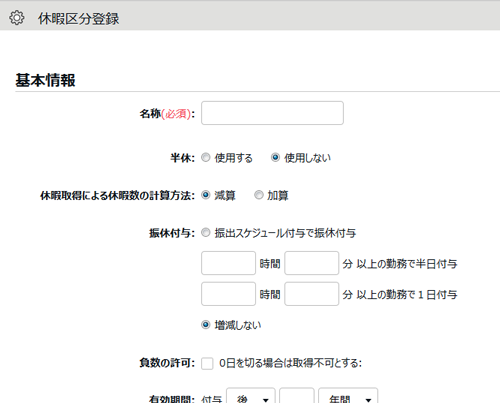Select the 増減しない radio option

206,325
